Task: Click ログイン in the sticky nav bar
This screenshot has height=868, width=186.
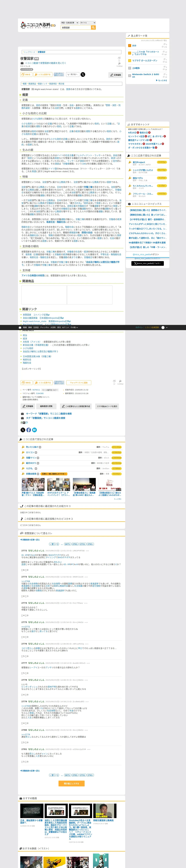Action: pyautogui.click(x=139, y=327)
